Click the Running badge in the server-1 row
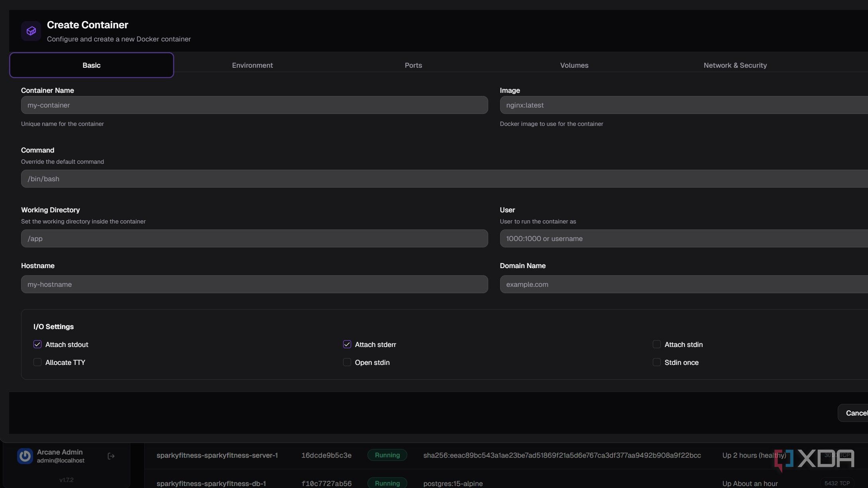 [387, 455]
